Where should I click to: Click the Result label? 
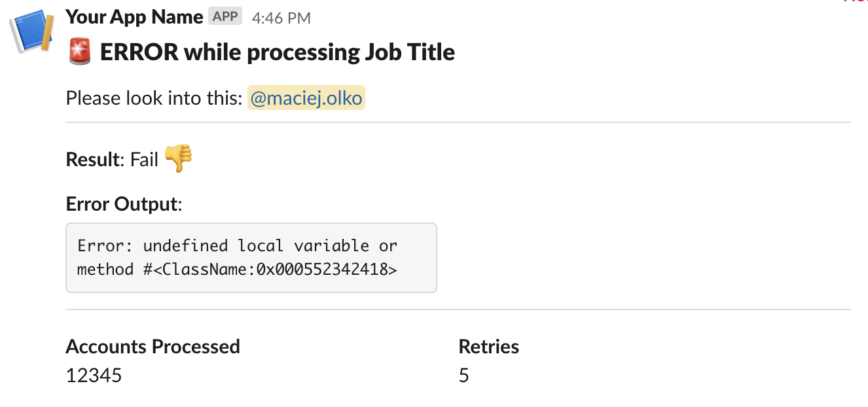point(93,159)
